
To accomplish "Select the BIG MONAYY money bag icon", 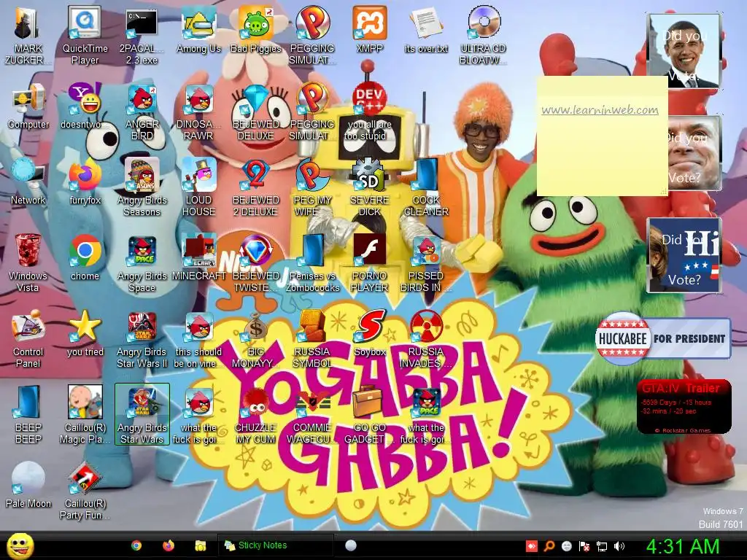I will point(256,338).
